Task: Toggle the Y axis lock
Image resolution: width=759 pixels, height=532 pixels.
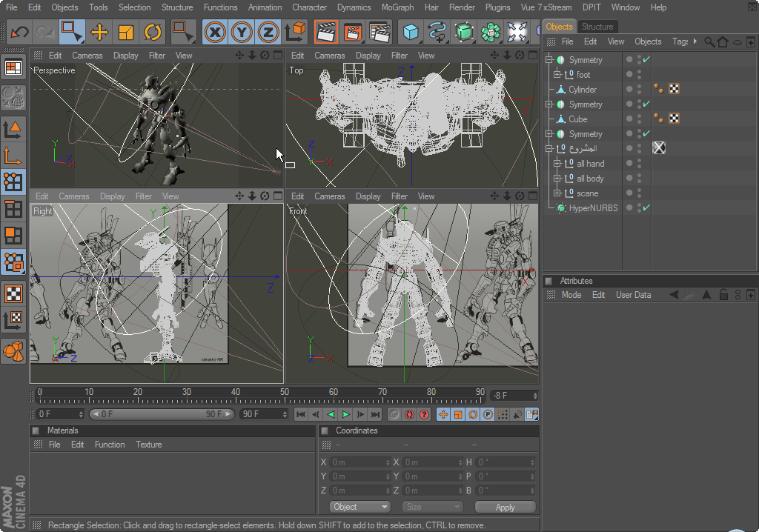Action: [242, 32]
